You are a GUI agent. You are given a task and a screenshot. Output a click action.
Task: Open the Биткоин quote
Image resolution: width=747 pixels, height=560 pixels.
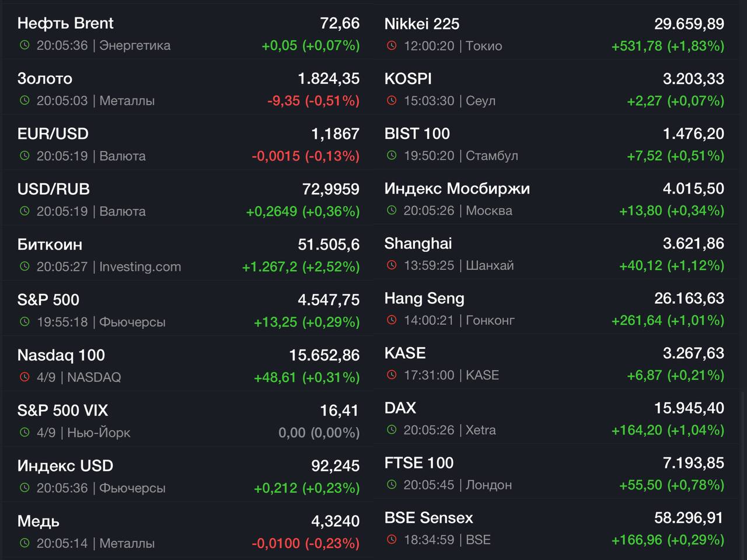click(50, 245)
